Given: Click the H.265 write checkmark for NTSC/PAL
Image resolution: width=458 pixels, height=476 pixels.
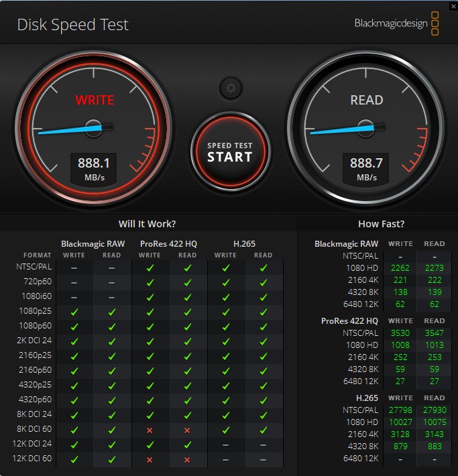Looking at the screenshot, I should pyautogui.click(x=226, y=267).
